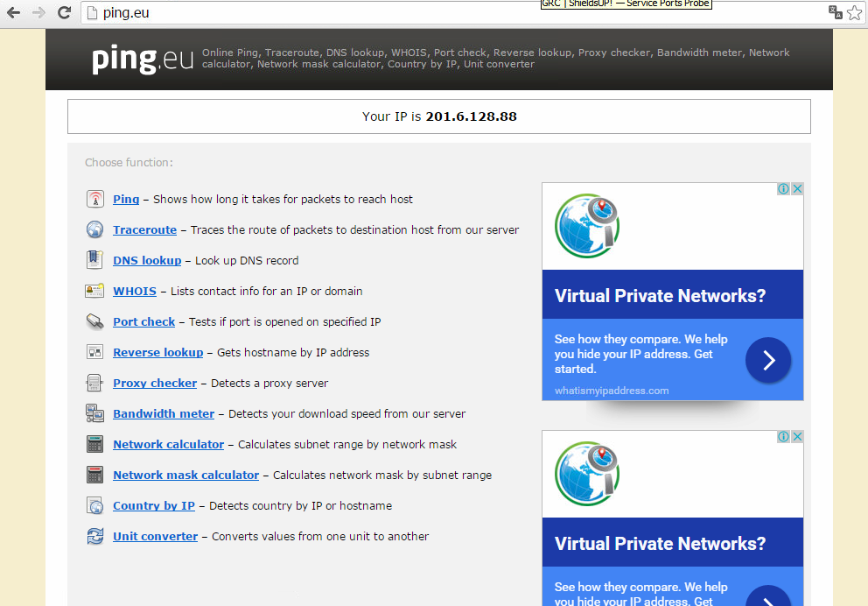
Task: Open the Network calculator link
Action: click(168, 444)
